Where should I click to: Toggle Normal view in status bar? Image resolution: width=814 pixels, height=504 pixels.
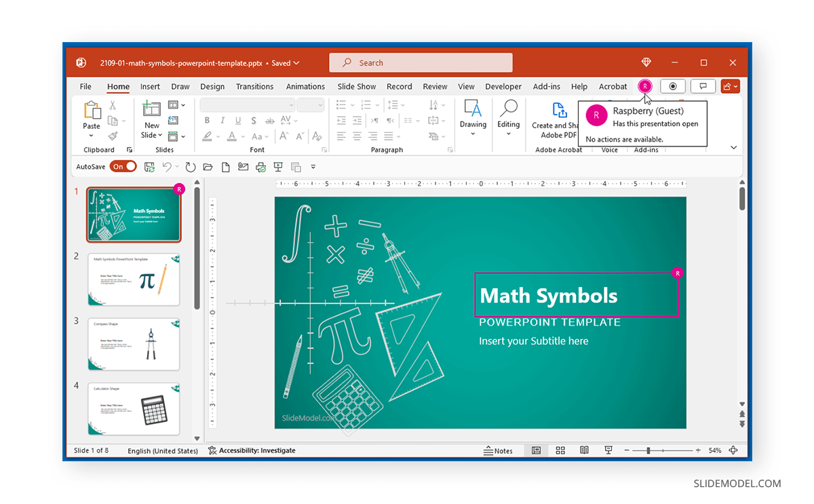[536, 450]
